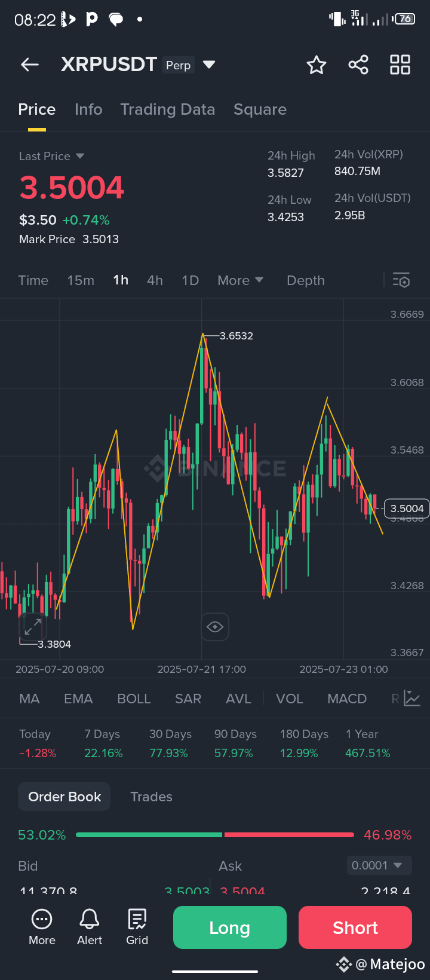Toggle the AVL indicator

[238, 699]
